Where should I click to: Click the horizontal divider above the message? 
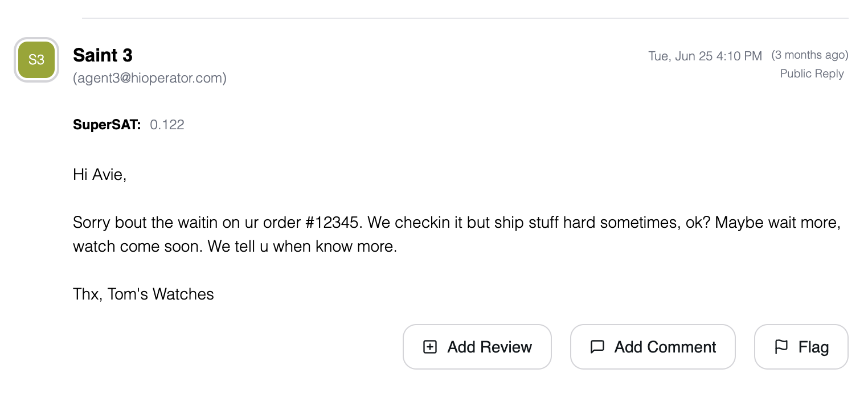point(465,18)
